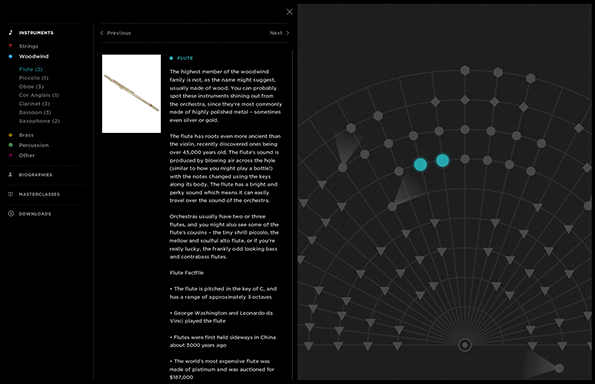
Task: Open the Biographies section
Action: tap(36, 175)
